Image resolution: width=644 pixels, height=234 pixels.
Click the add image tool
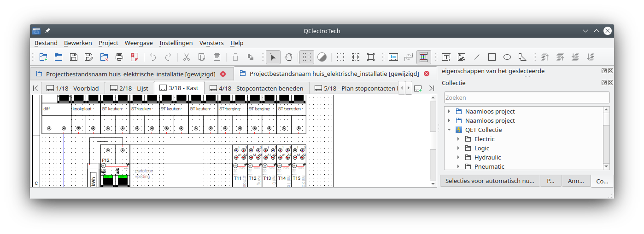[461, 57]
